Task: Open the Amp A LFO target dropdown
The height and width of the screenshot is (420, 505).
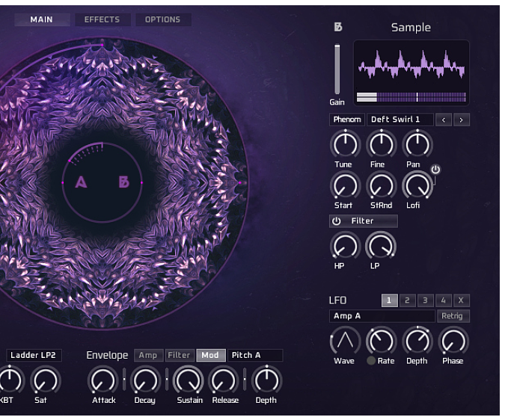Action: coord(382,316)
